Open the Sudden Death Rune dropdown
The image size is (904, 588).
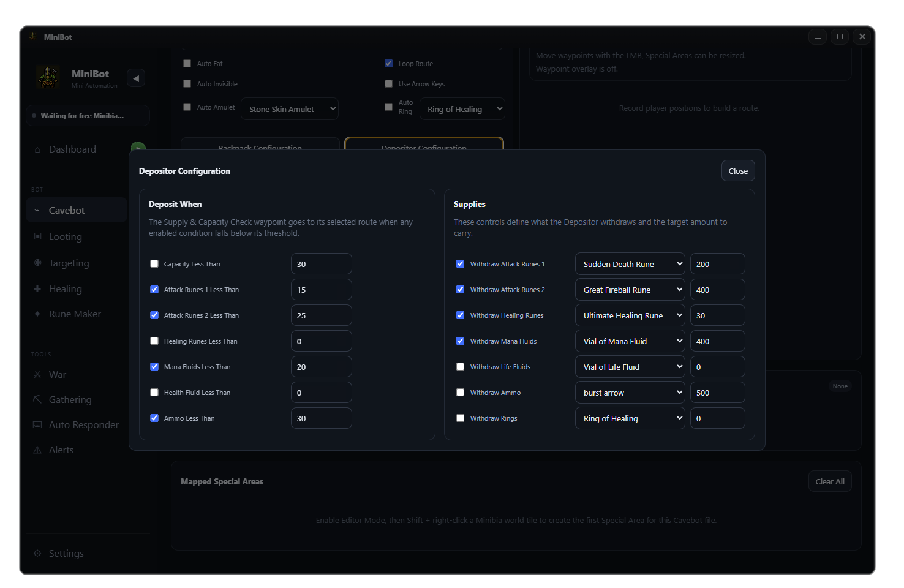coord(630,264)
